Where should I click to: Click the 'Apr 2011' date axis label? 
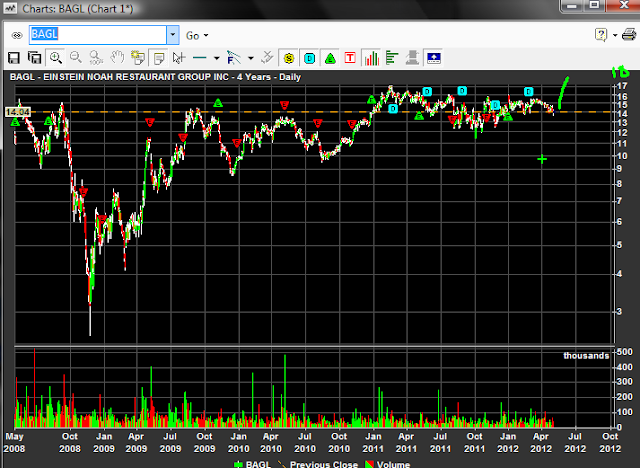[x=406, y=442]
